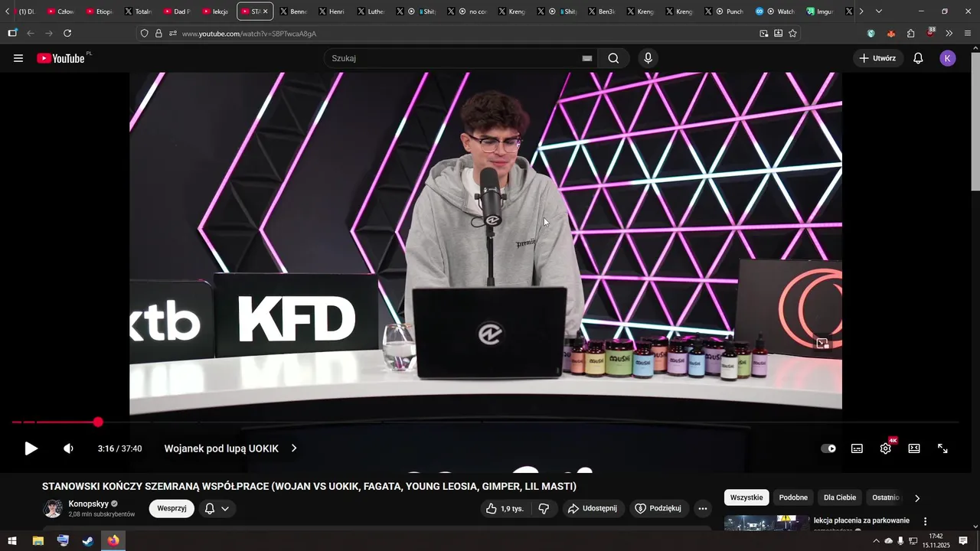
Task: Click the Podziękuj button
Action: coord(658,509)
